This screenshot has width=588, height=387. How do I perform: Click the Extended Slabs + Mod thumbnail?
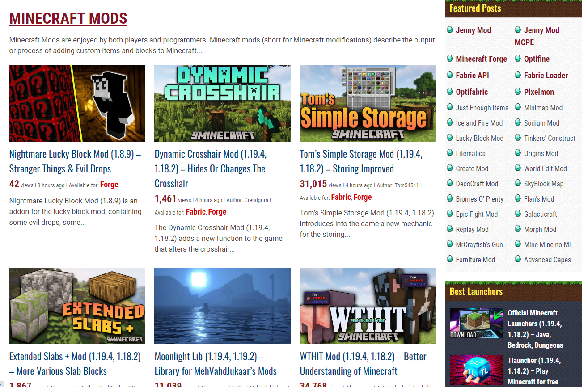point(77,306)
